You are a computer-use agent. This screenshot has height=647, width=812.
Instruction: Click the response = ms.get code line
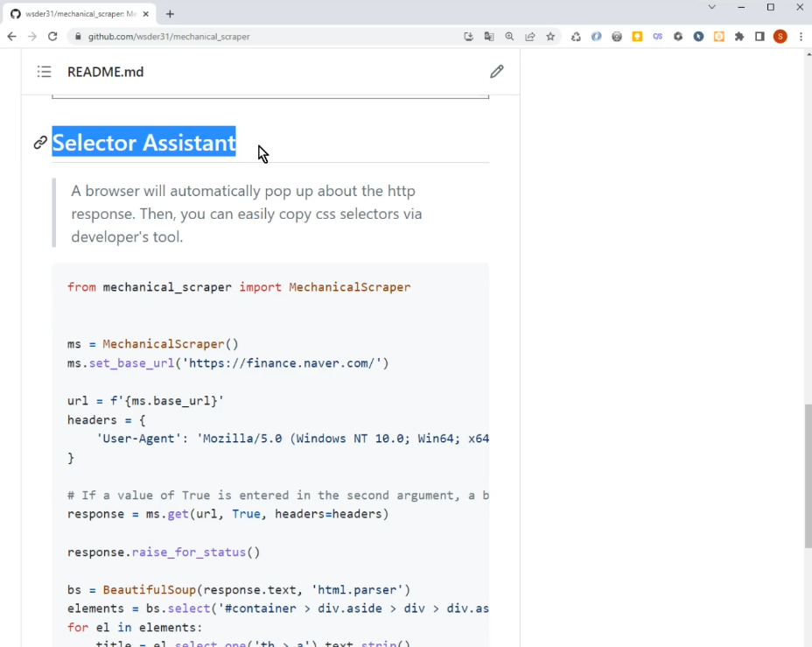[x=227, y=514]
